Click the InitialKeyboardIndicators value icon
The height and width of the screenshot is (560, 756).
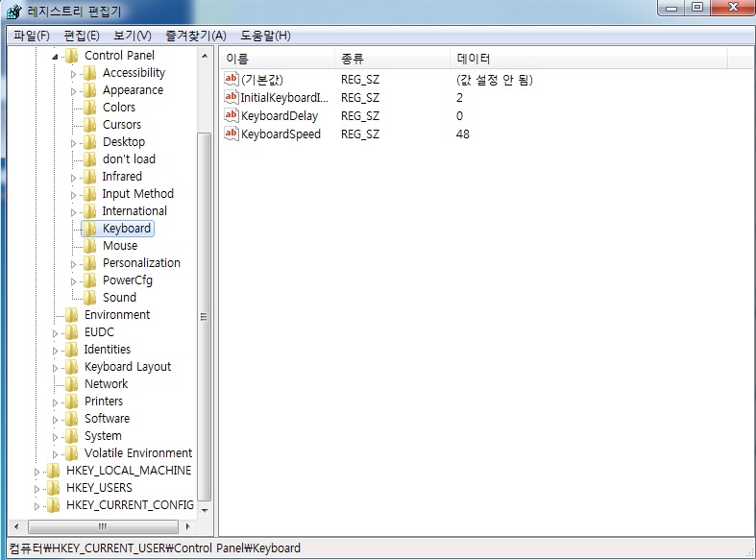click(231, 97)
